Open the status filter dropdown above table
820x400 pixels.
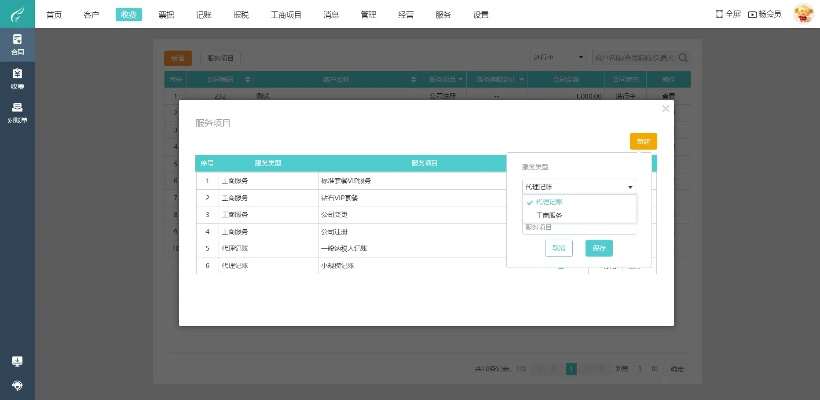point(556,58)
